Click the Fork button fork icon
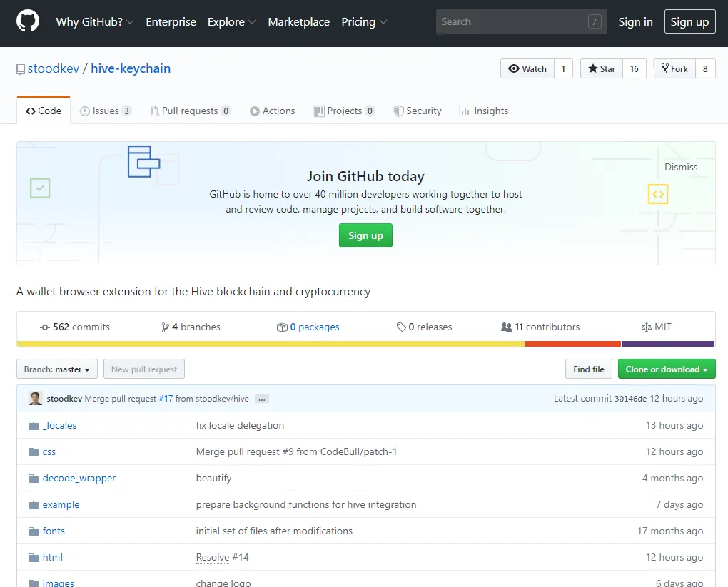The height and width of the screenshot is (587, 728). click(665, 68)
